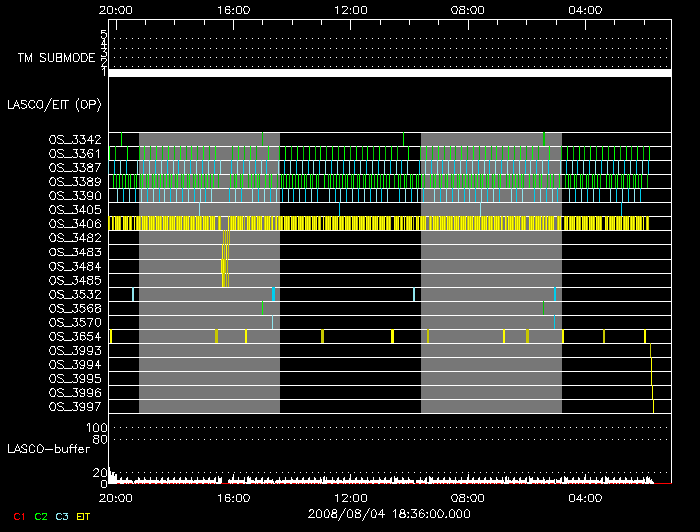Viewport: 700px width, 532px height.
Task: Click the red C1 legend entry
Action: 18,515
